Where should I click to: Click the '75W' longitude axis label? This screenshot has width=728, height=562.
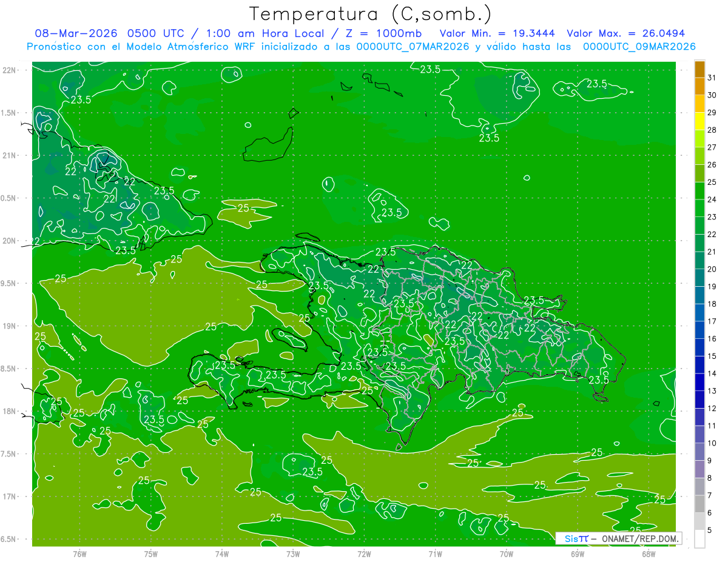[x=151, y=554]
